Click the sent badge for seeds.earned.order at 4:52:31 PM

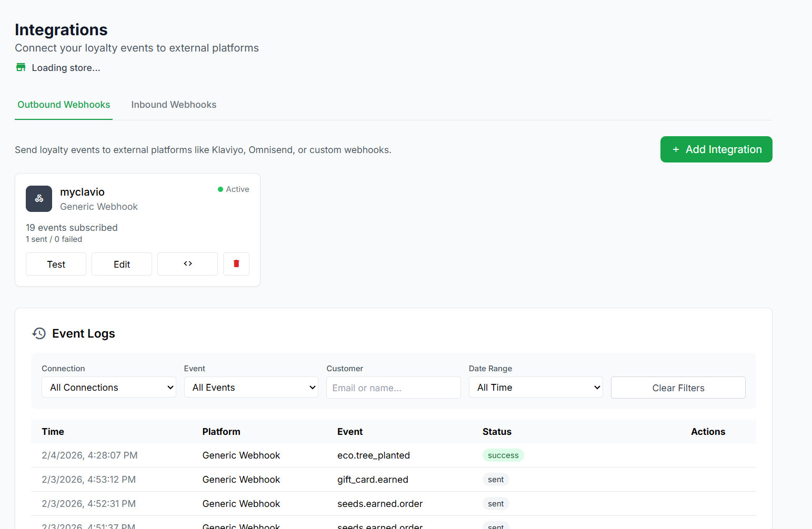(496, 504)
